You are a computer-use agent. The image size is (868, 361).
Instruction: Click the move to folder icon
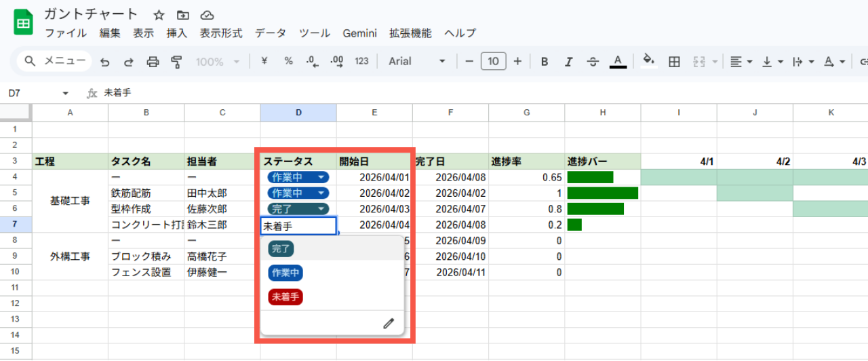(x=183, y=15)
